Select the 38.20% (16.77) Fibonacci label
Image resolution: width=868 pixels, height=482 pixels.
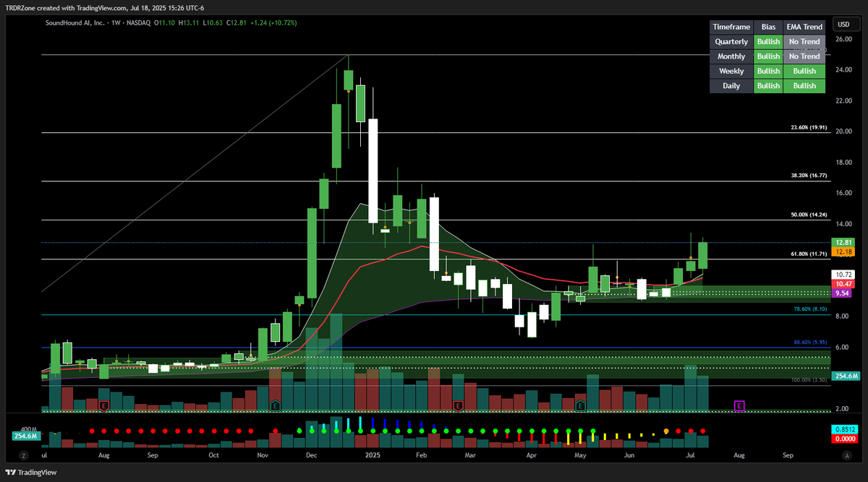[808, 176]
